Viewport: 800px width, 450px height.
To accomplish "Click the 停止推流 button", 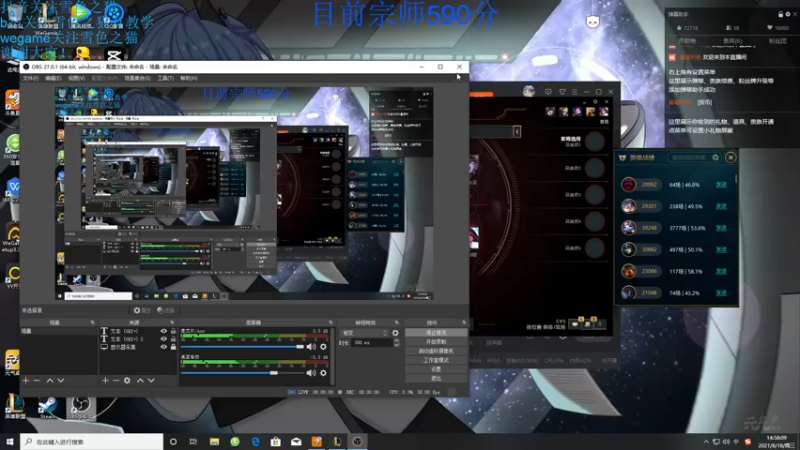I will tap(436, 333).
